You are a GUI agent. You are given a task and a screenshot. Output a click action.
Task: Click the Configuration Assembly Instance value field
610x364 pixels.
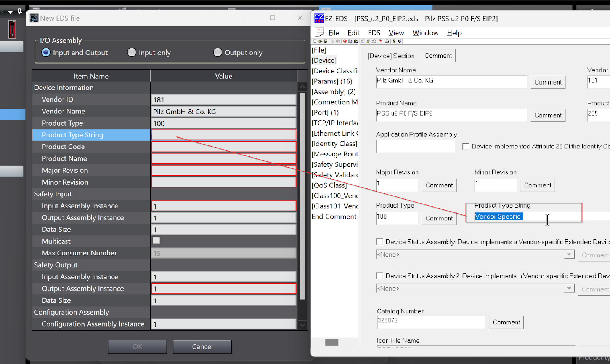(224, 324)
